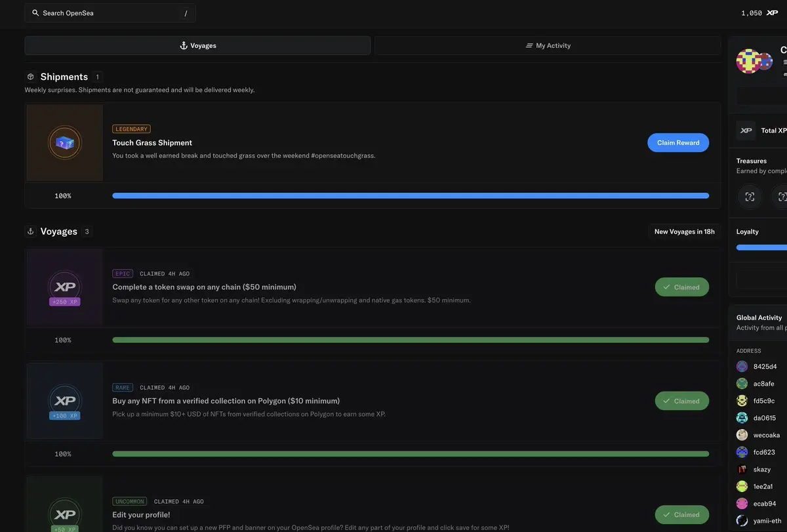Click Claimed button on Polygon NFT voyage
This screenshot has width=787, height=532.
tap(681, 401)
